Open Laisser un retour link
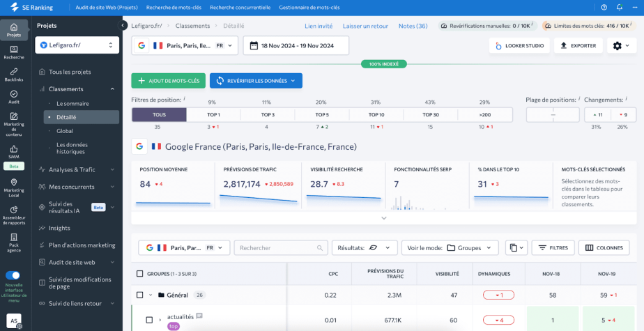644x331 pixels. [x=365, y=26]
